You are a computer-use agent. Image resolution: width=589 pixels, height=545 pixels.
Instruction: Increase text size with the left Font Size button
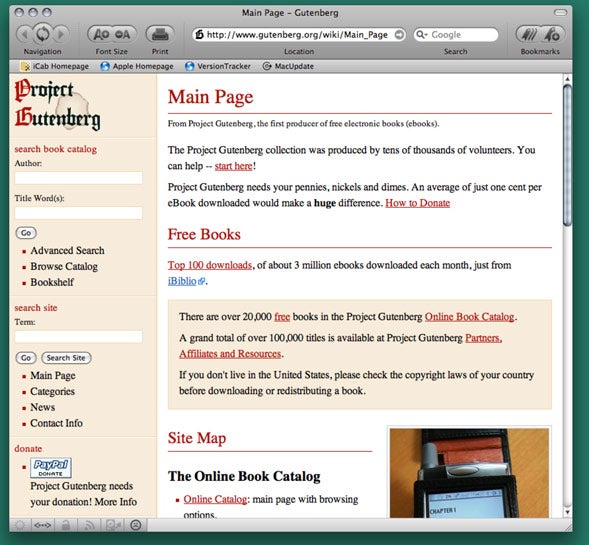101,35
